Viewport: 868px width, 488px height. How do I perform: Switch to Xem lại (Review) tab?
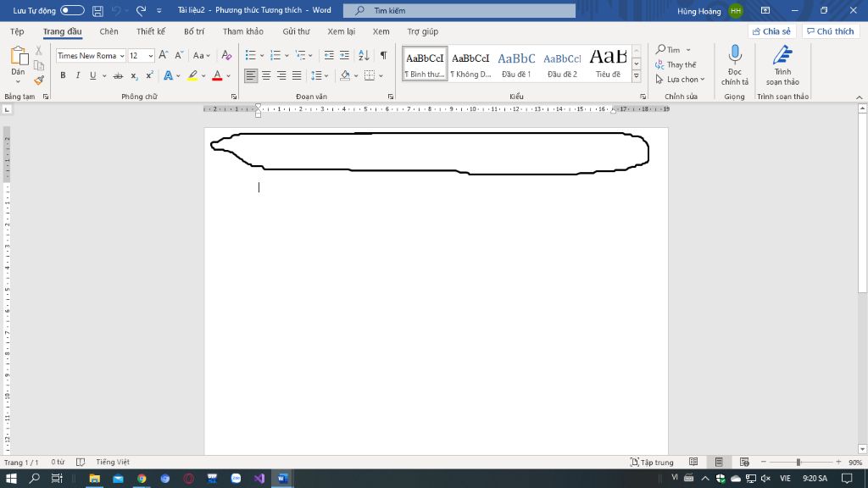pyautogui.click(x=341, y=31)
